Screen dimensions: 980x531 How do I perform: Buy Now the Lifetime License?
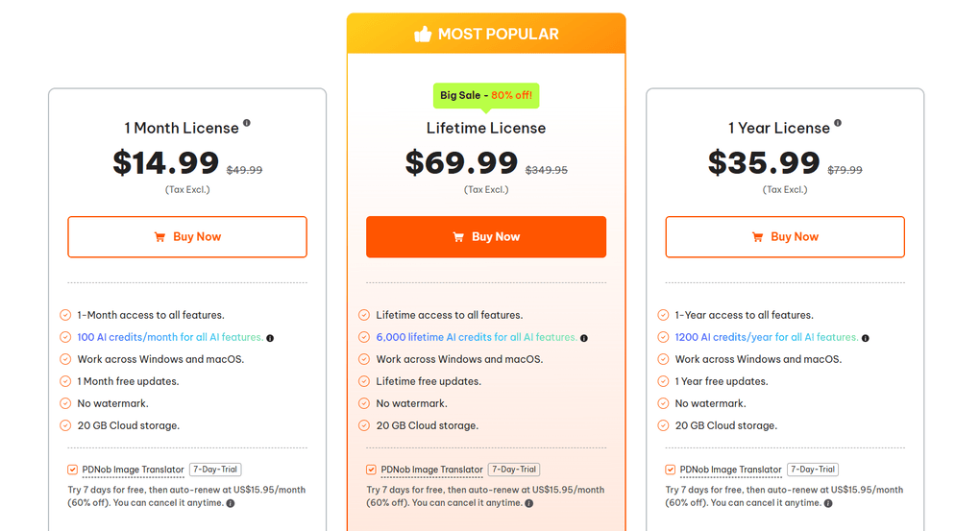tap(486, 237)
